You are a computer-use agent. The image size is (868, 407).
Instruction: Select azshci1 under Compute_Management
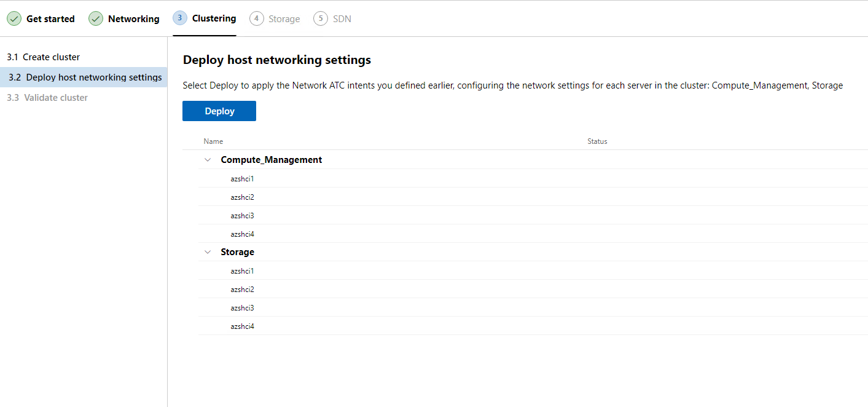(242, 179)
